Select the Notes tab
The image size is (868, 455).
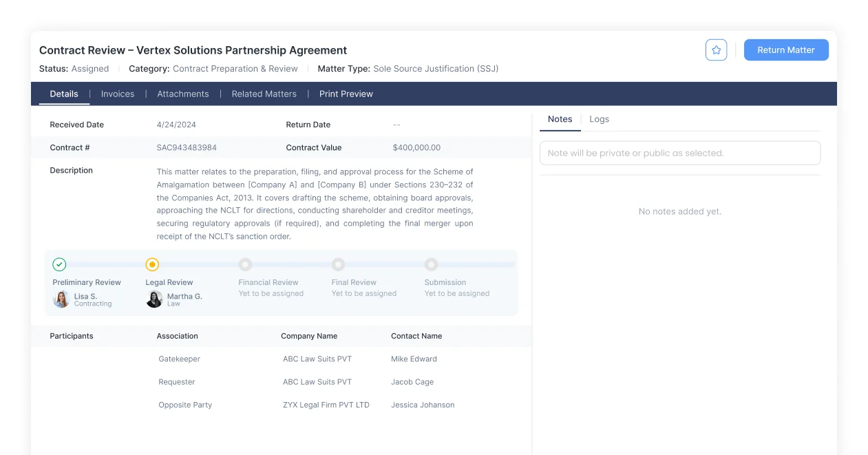coord(560,119)
